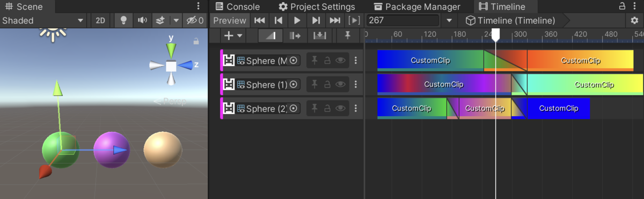Toggle scene lighting with the bulb icon
The image size is (644, 199).
click(124, 20)
